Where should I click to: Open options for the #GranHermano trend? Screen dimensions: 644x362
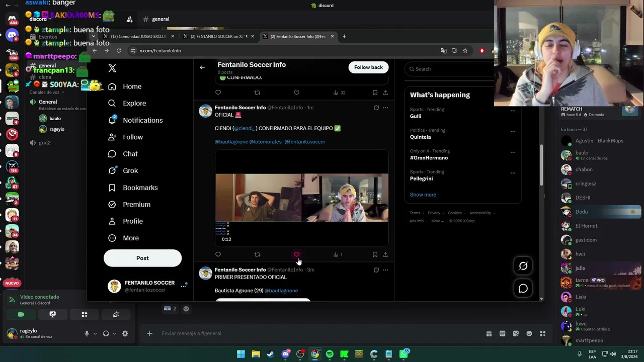pos(513,152)
